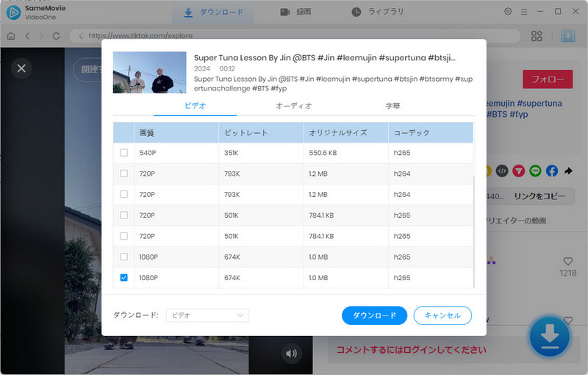Click the コーデック column header
The height and width of the screenshot is (375, 588).
[431, 133]
